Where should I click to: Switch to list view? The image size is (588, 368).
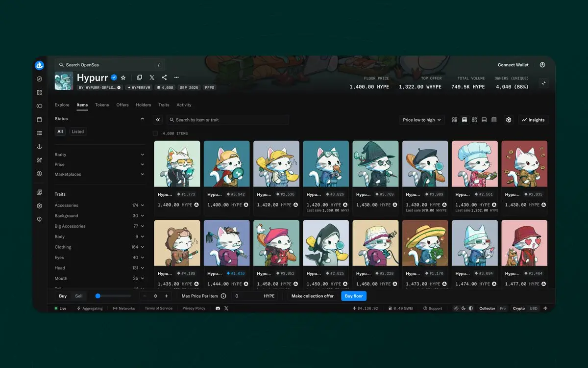(484, 120)
